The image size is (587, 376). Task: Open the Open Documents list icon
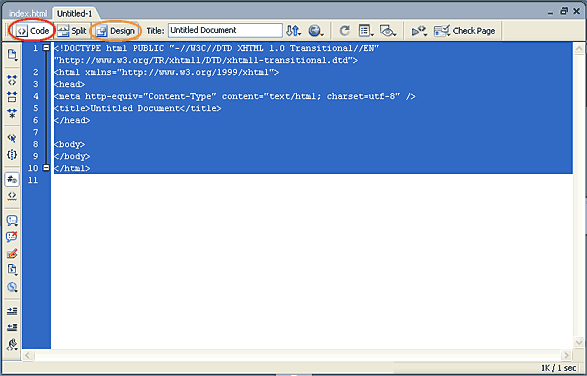point(12,55)
